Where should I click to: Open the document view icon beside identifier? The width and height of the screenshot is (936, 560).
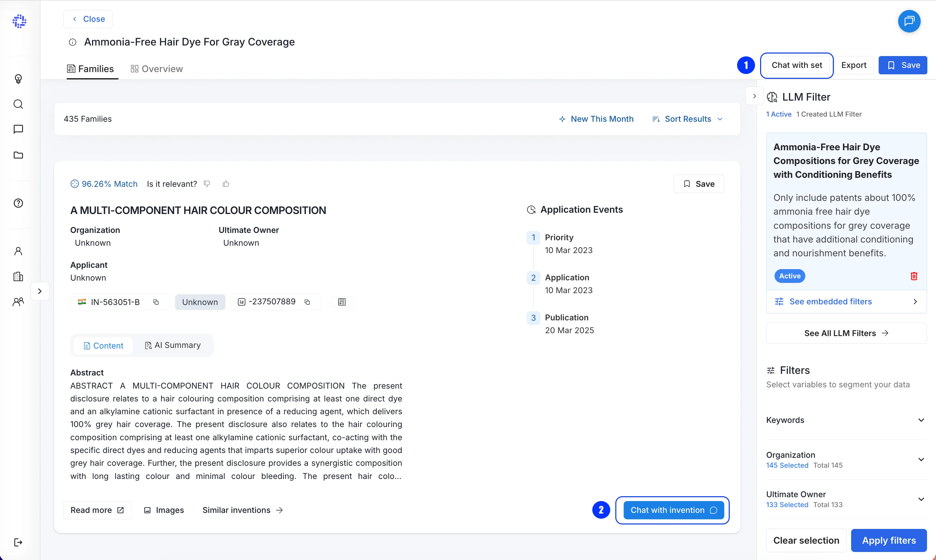(x=342, y=302)
